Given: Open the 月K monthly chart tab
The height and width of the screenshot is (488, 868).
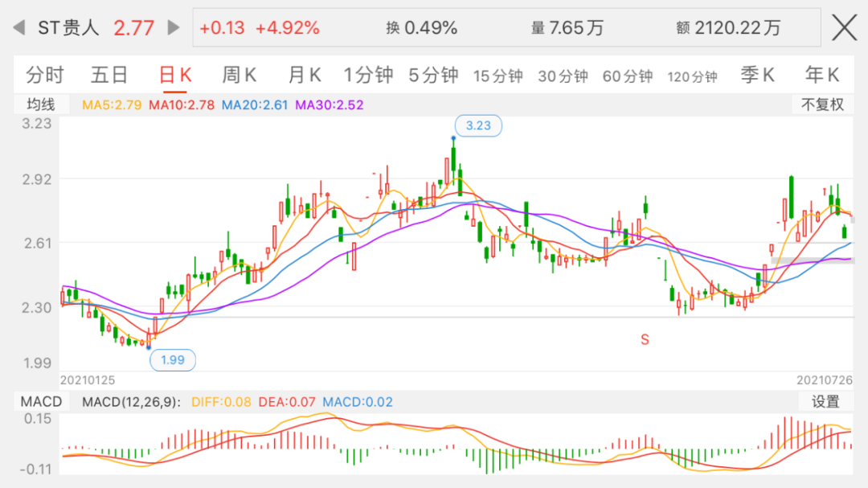Looking at the screenshot, I should tap(305, 76).
